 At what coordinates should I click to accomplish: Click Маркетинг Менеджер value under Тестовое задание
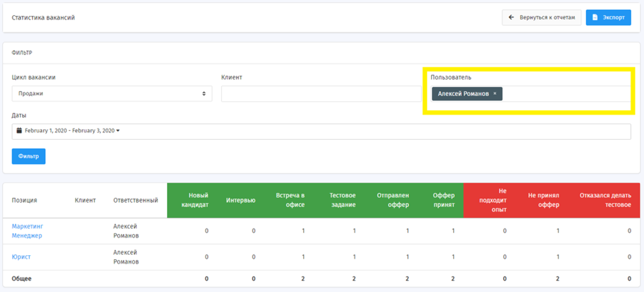(x=354, y=231)
